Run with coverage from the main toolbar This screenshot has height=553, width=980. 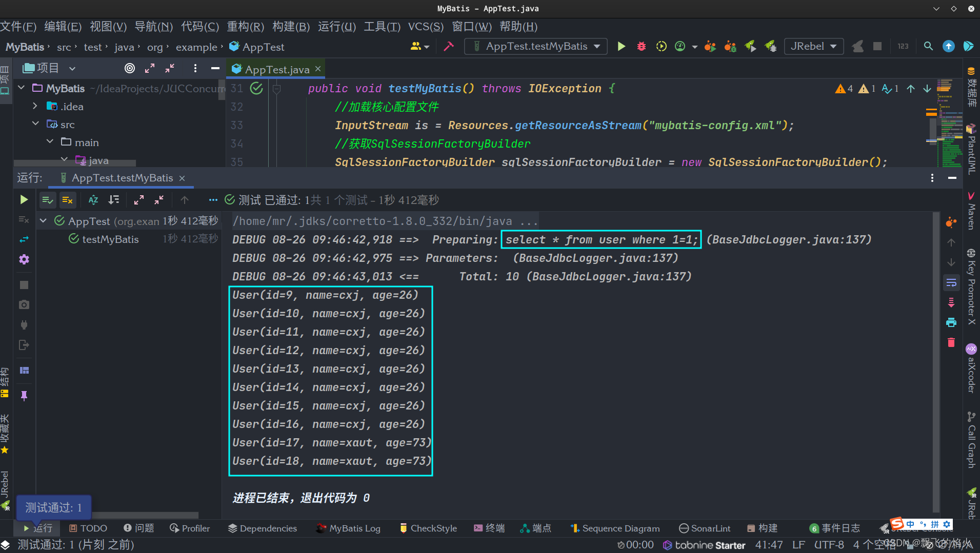tap(661, 47)
